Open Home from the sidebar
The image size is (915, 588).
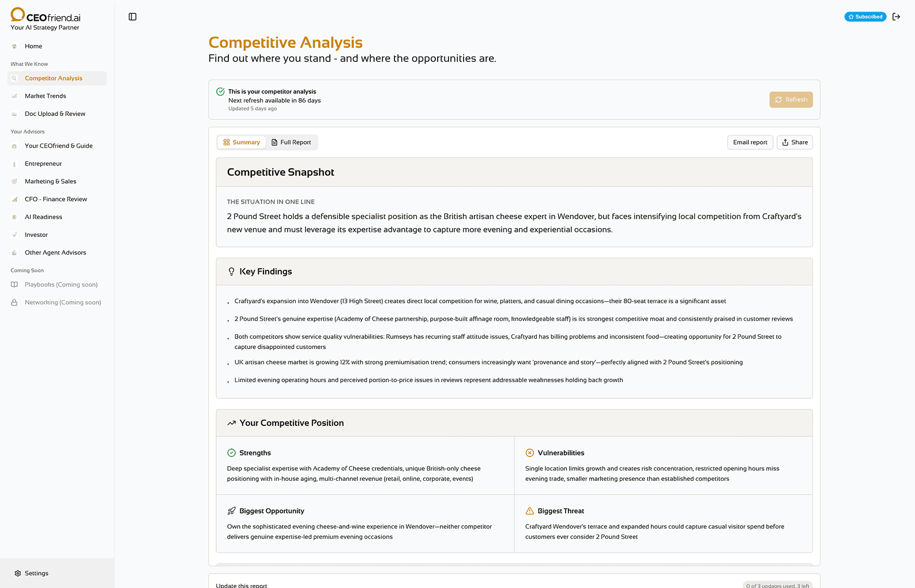coord(33,46)
